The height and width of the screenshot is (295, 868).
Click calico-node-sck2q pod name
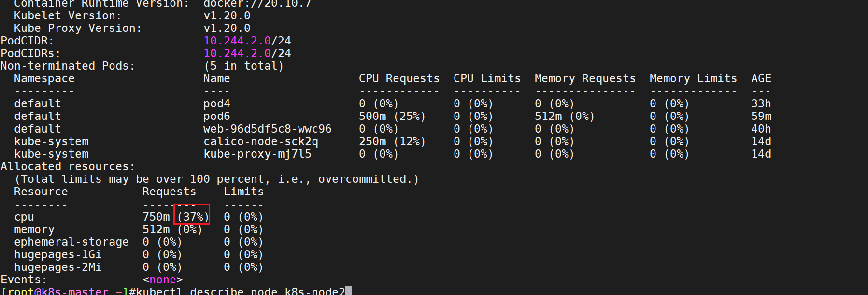click(261, 142)
